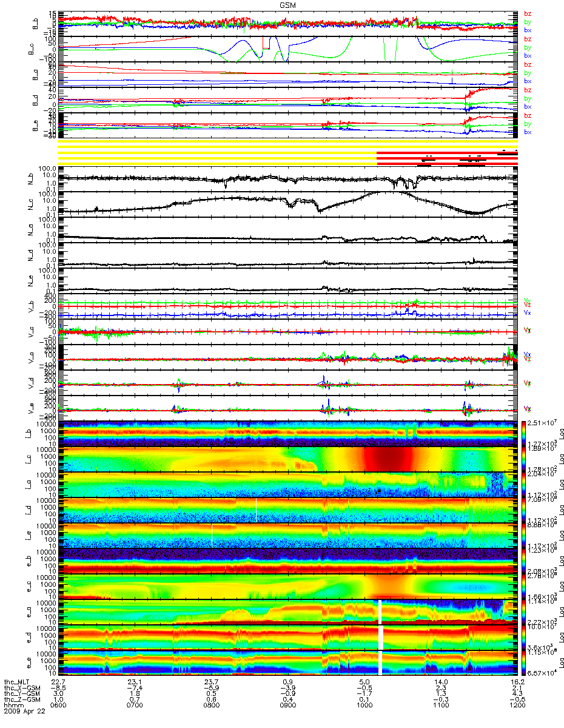
Task: Click the thc_Y-GSM row label
Action: [20, 695]
